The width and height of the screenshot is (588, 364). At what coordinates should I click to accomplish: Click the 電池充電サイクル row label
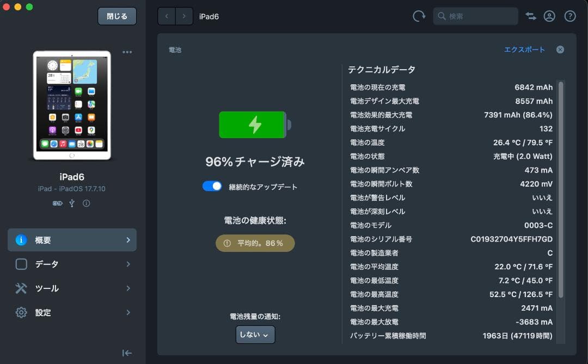378,128
